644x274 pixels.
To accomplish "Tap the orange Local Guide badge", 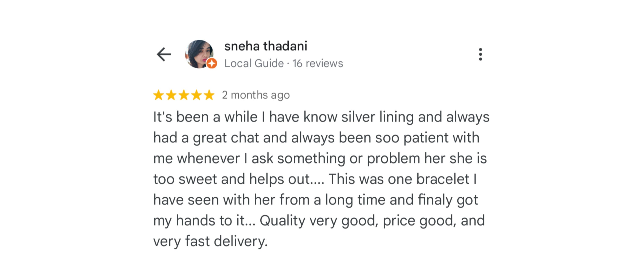I will (212, 63).
